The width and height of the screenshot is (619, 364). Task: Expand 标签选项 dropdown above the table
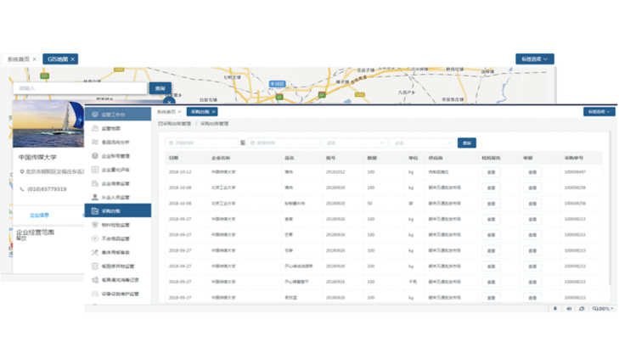(599, 112)
